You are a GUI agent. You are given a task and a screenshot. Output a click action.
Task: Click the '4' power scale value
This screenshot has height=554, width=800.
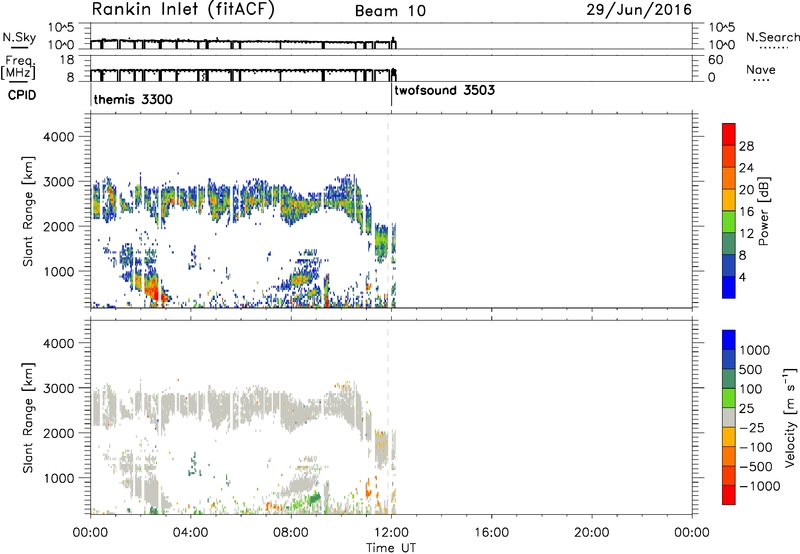pos(742,277)
